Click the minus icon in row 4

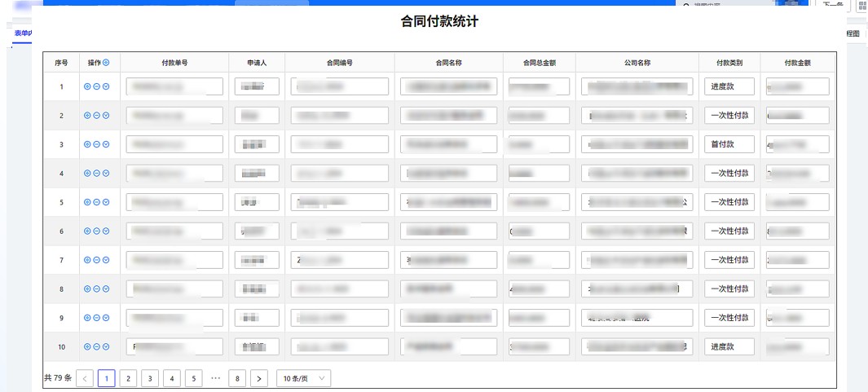coord(96,174)
